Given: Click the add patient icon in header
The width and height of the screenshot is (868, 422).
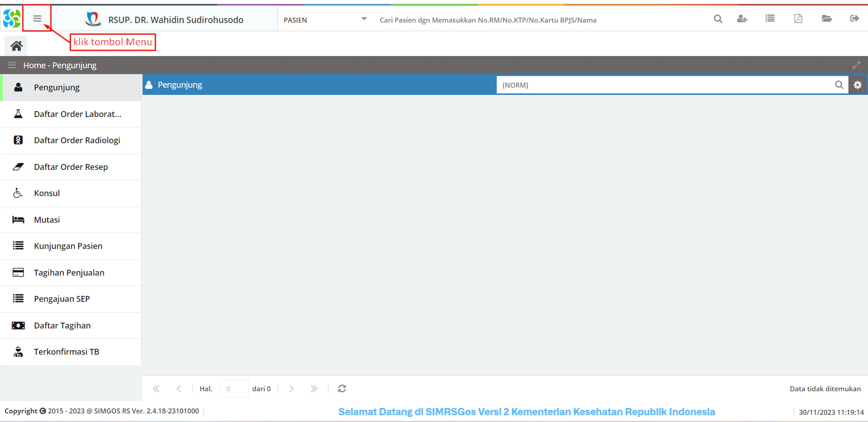Looking at the screenshot, I should click(x=742, y=19).
